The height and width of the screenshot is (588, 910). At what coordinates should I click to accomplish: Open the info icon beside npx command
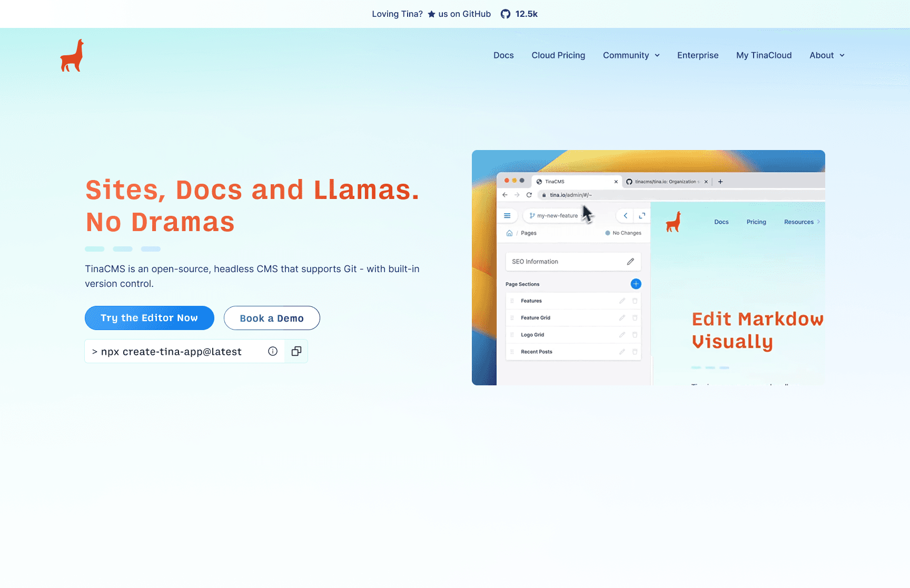pyautogui.click(x=273, y=351)
